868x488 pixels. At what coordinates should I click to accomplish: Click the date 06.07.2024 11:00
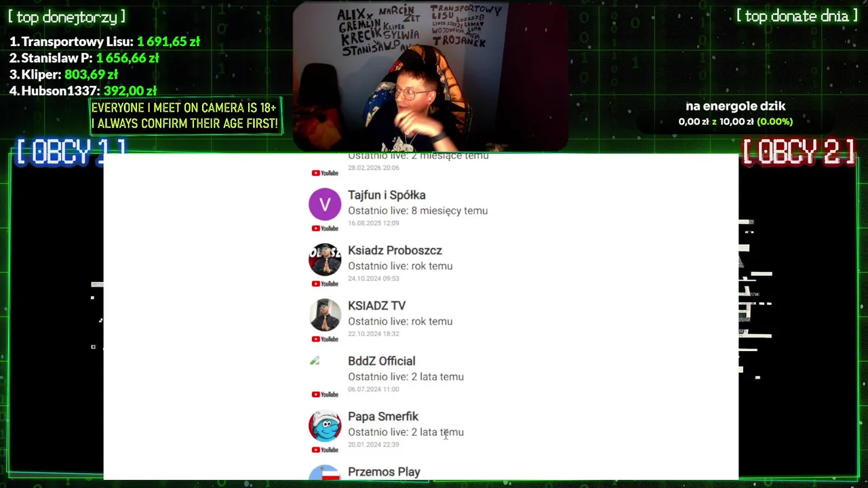point(374,389)
